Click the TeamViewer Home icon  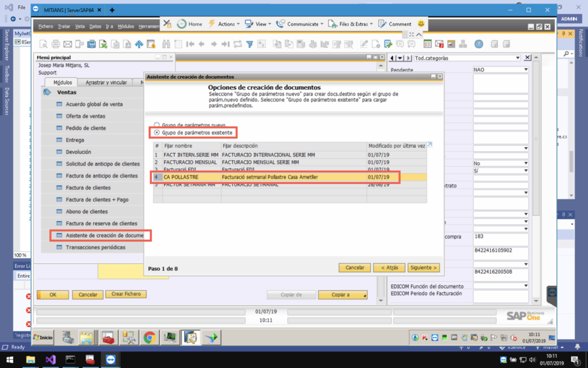[x=189, y=24]
